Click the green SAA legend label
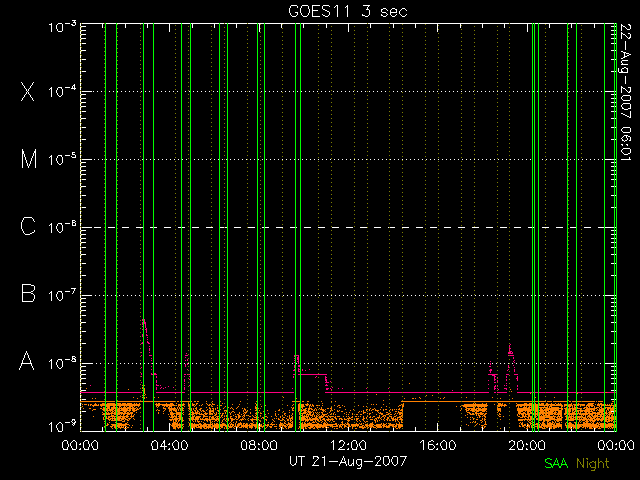640x480 pixels. pos(556,463)
